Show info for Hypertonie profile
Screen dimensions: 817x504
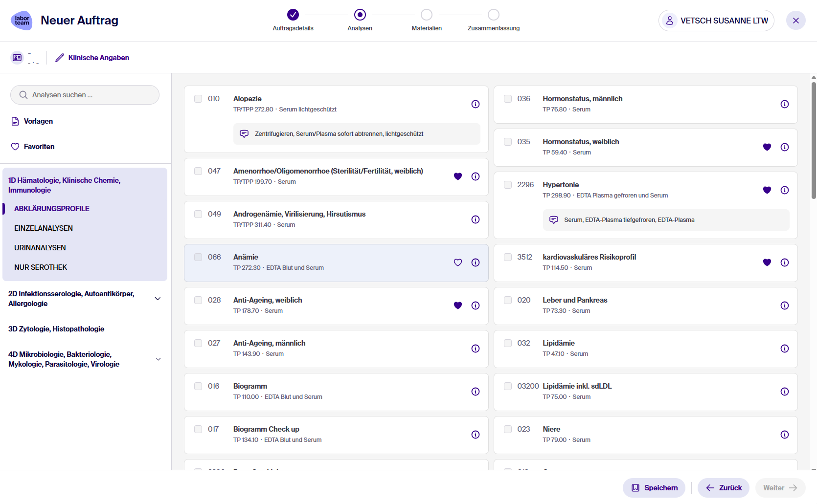click(784, 190)
